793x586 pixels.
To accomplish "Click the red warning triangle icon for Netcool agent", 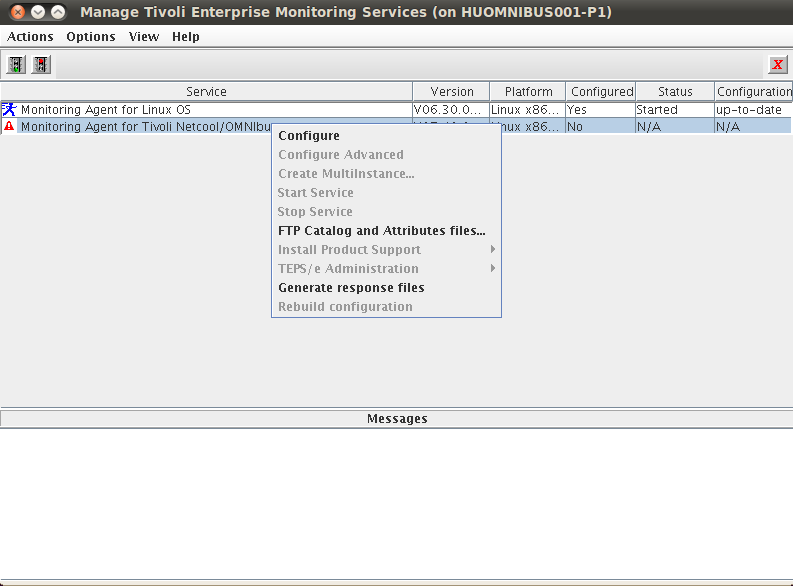I will [9, 126].
